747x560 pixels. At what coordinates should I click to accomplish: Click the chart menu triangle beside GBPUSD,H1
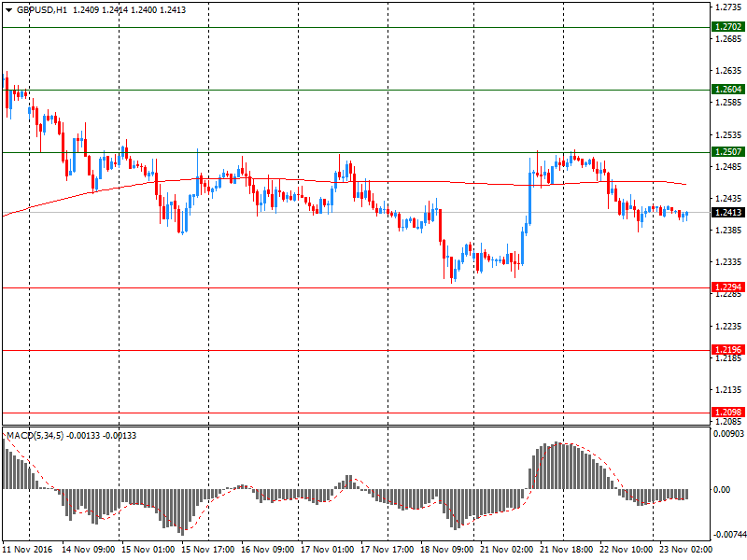[8, 10]
